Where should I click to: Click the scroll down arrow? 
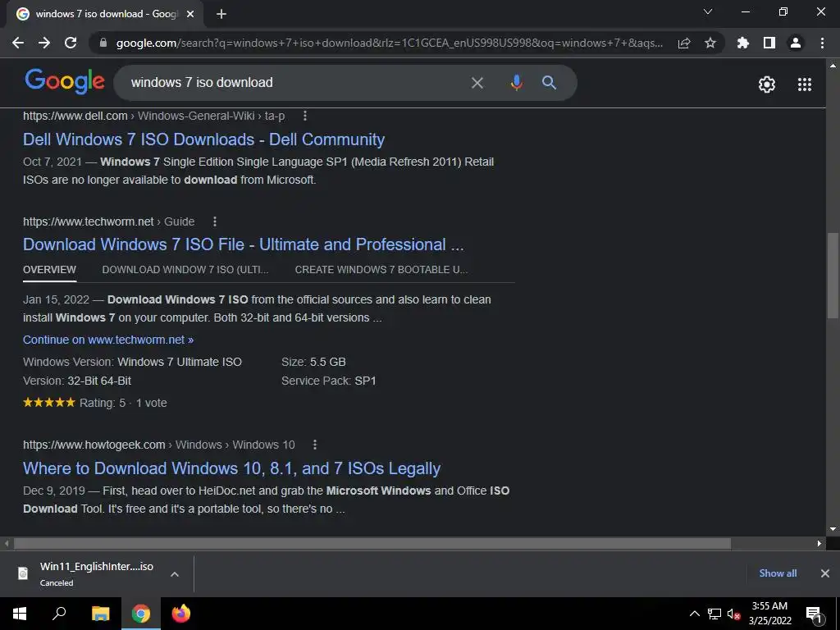click(833, 529)
